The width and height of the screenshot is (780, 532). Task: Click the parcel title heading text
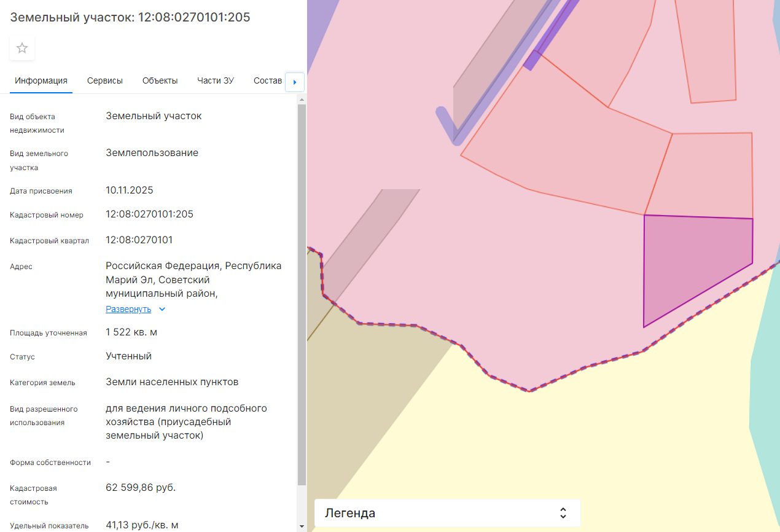click(x=130, y=17)
